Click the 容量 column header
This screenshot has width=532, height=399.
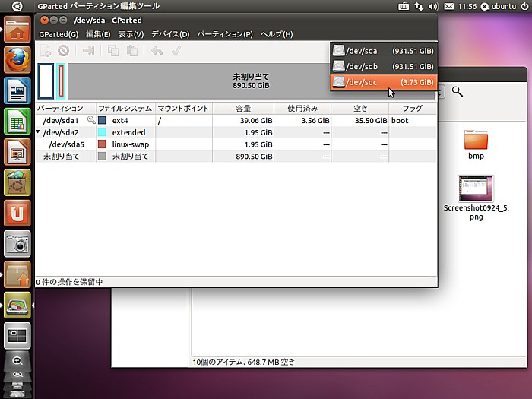[x=243, y=109]
